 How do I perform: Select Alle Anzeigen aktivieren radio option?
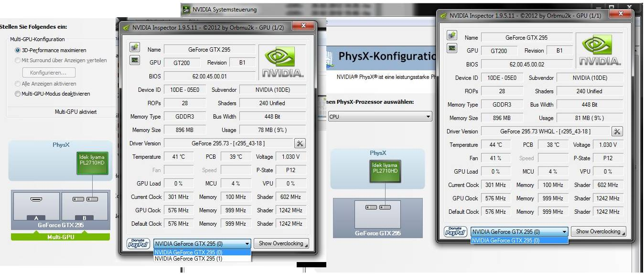tap(18, 84)
